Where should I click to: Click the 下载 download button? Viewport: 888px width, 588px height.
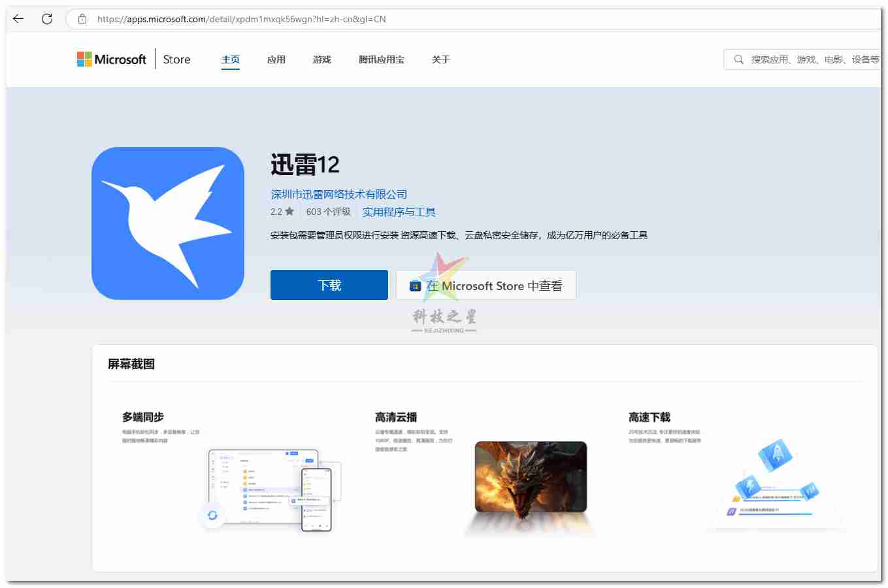coord(329,285)
